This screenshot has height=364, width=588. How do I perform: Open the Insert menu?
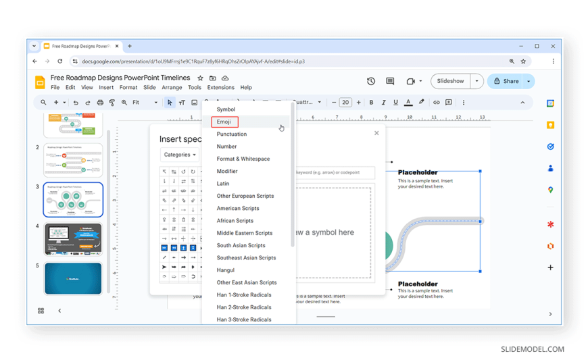tap(106, 87)
